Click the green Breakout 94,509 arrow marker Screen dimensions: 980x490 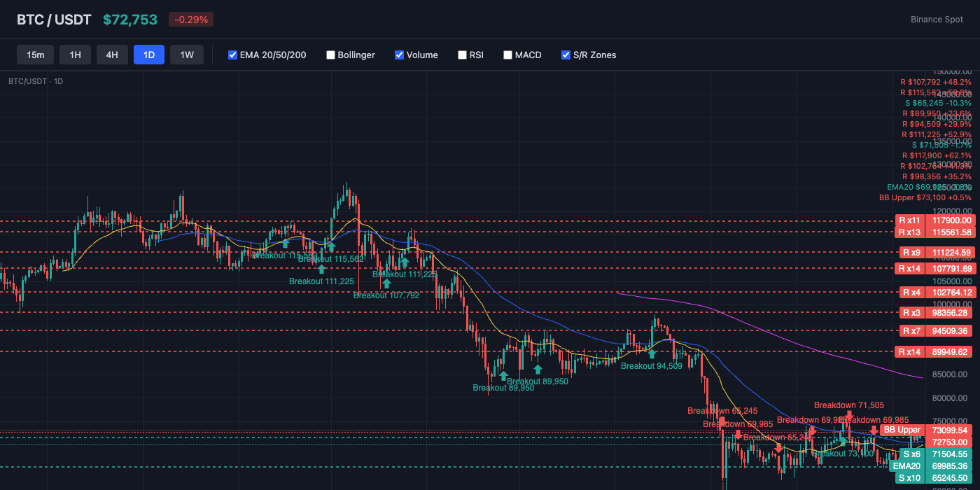[x=652, y=353]
